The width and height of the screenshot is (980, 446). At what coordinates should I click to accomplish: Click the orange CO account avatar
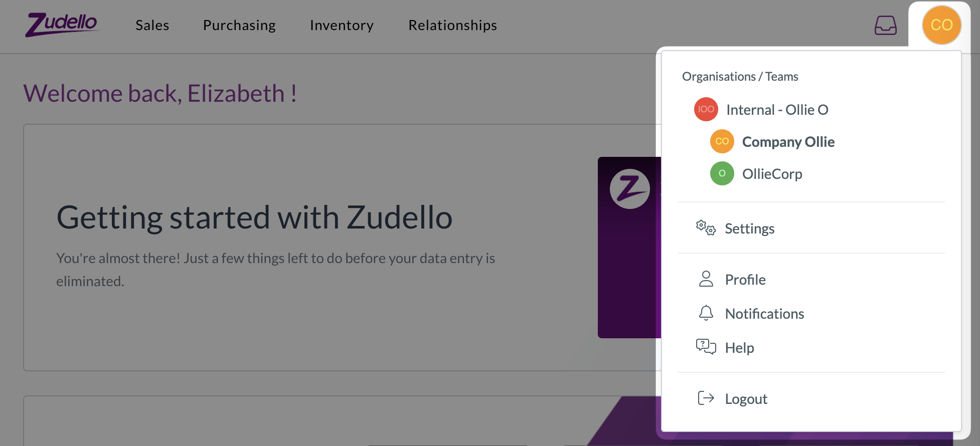click(x=941, y=25)
